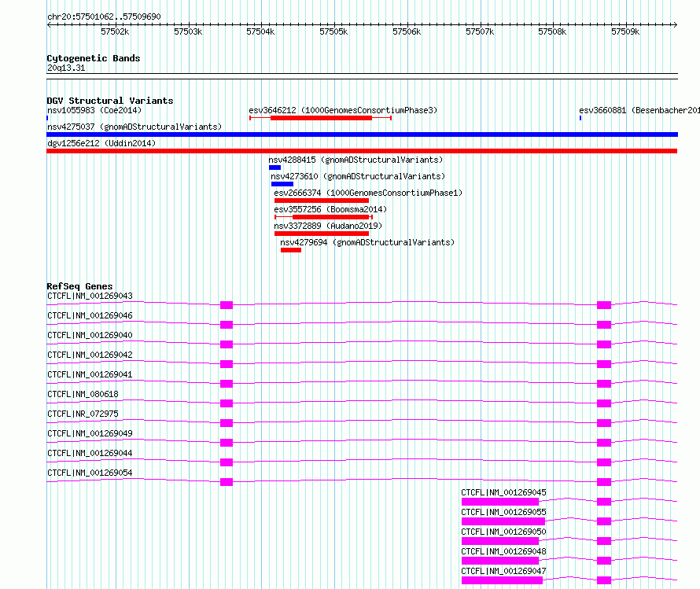Viewport: 700px width, 589px height.
Task: Open the Cytogenetic Bands track heading
Action: click(94, 58)
